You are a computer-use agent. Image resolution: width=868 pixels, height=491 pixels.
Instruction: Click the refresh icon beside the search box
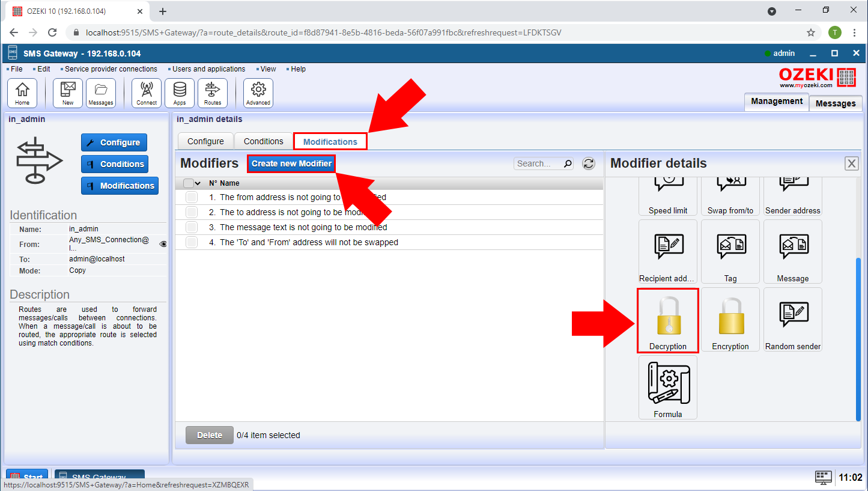click(x=589, y=163)
